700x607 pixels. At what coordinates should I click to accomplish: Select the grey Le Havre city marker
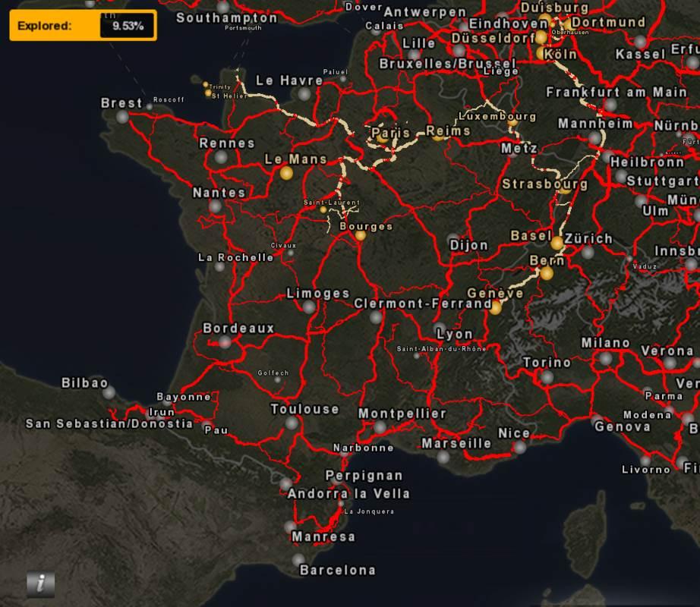click(304, 94)
